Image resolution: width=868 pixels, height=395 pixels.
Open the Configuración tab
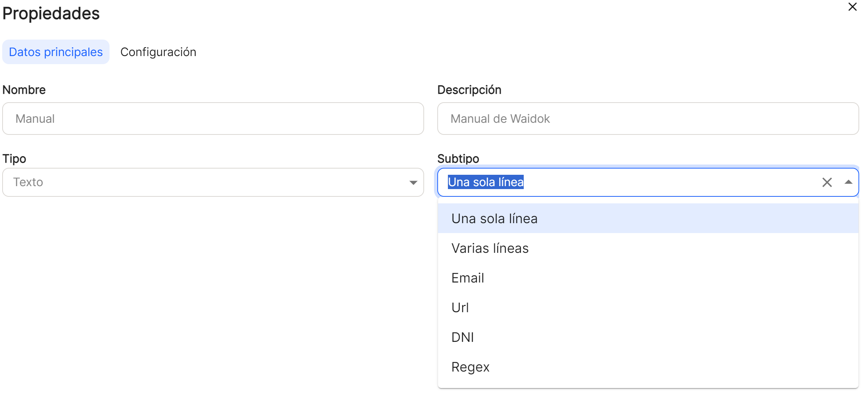(158, 52)
